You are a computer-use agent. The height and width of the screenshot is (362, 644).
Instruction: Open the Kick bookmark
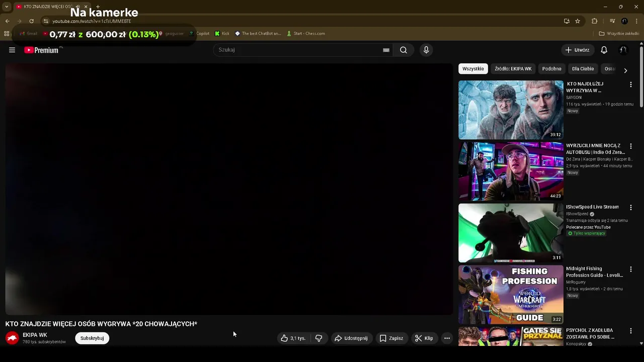(x=222, y=34)
